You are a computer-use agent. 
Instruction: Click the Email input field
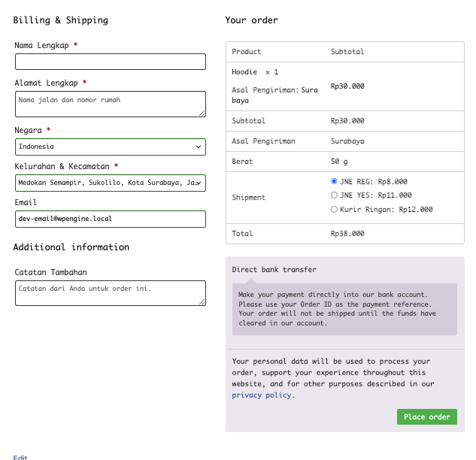(111, 219)
